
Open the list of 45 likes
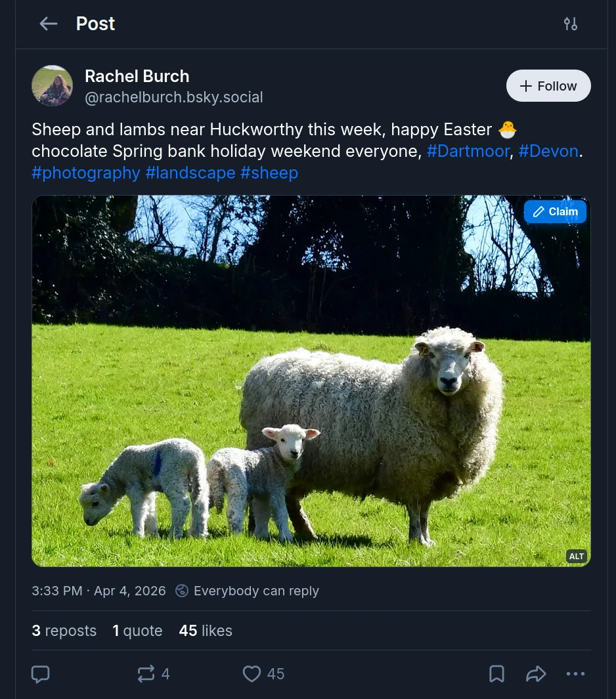206,631
